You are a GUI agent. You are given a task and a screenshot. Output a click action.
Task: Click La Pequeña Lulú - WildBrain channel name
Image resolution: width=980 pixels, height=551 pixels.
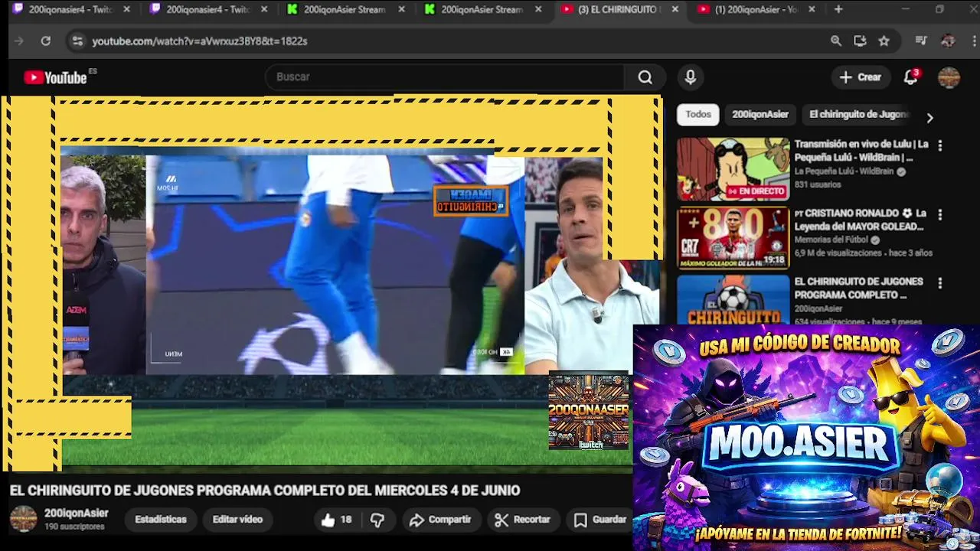[844, 171]
